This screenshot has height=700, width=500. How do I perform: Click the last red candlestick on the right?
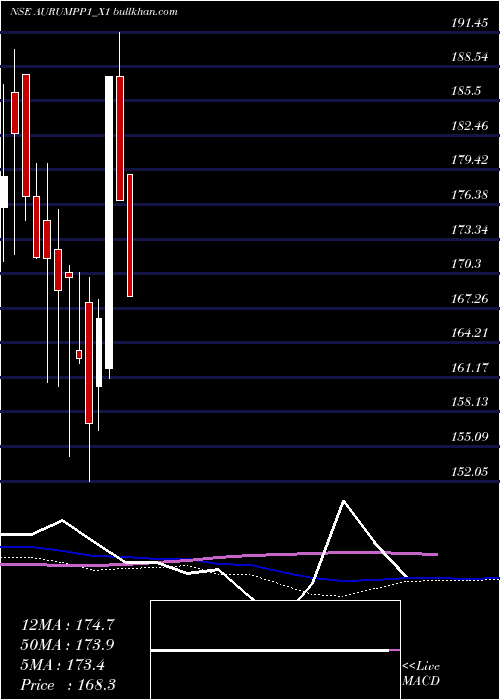tap(130, 235)
